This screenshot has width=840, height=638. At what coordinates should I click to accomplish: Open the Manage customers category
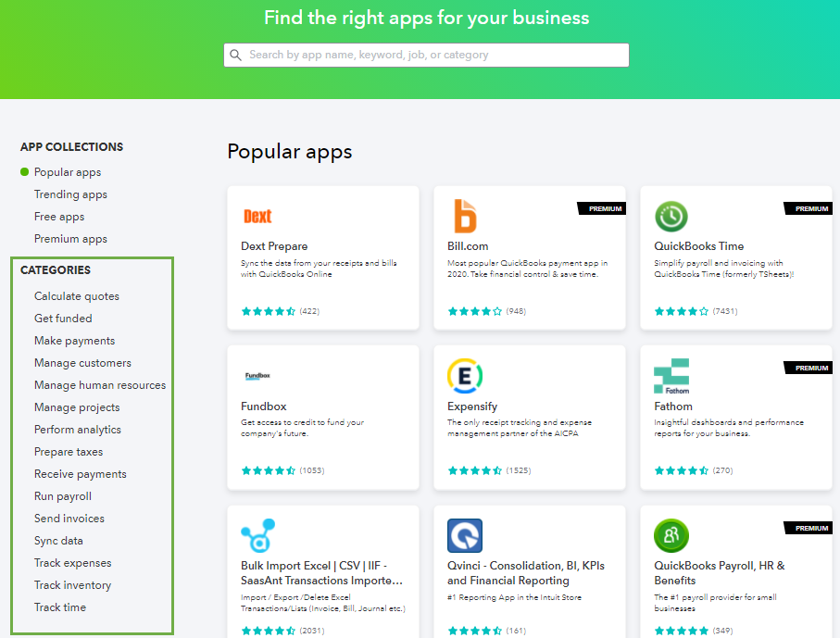tap(82, 363)
